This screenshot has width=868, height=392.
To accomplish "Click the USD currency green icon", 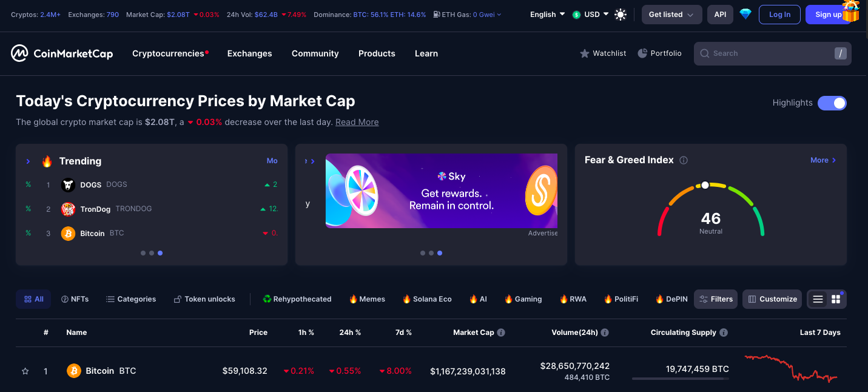I will [576, 15].
